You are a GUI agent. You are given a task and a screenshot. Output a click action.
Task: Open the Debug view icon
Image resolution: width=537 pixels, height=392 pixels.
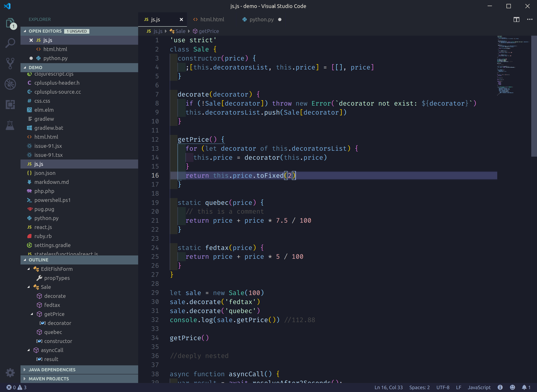click(x=10, y=84)
